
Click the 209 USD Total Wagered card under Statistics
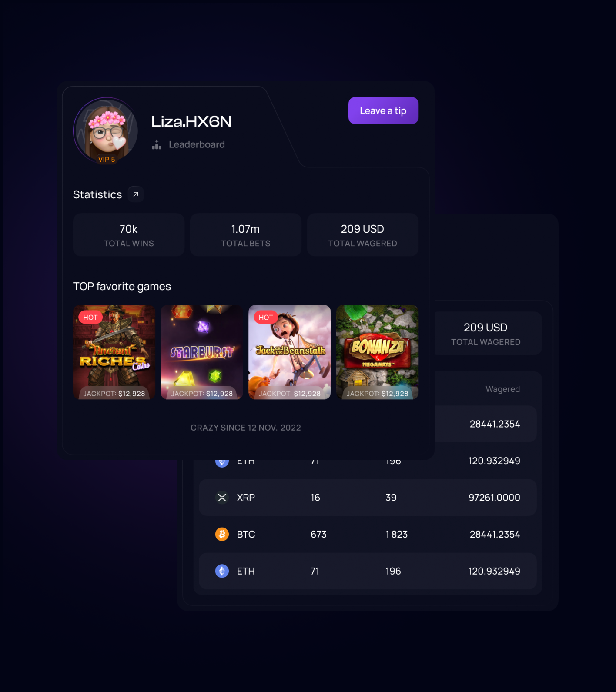click(363, 235)
